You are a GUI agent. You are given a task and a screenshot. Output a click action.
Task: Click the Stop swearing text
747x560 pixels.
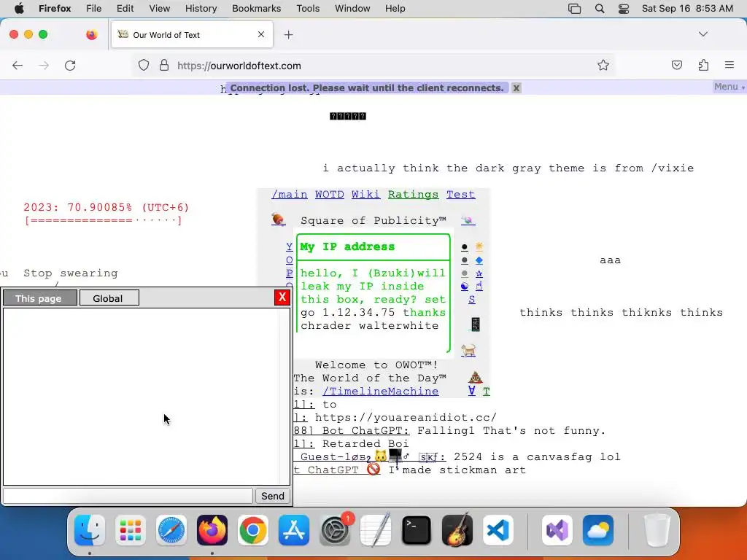click(71, 273)
